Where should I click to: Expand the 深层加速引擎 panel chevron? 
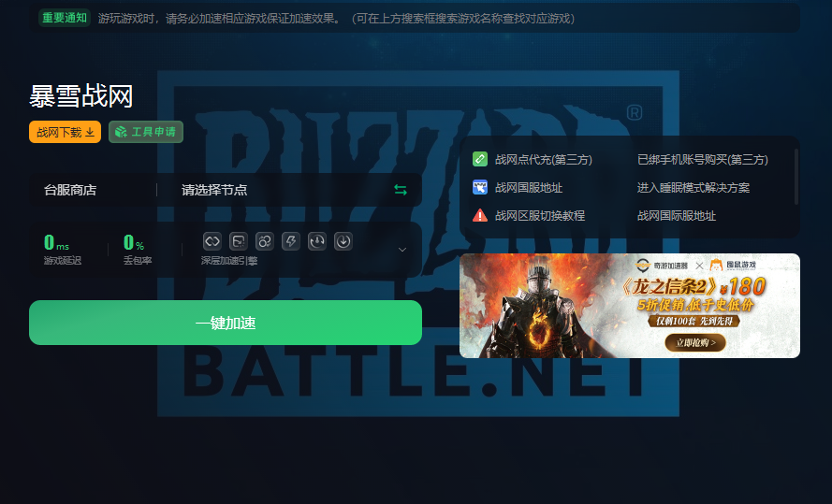tap(402, 250)
